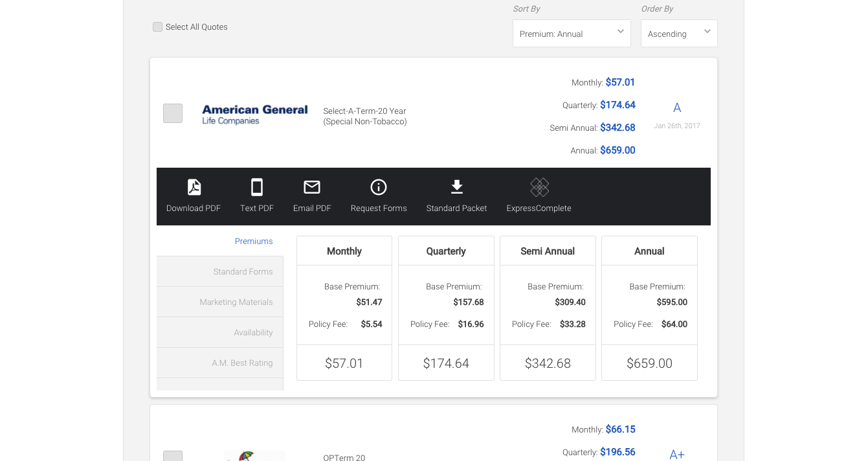Click the Download PDF label
Image resolution: width=868 pixels, height=461 pixels.
point(194,208)
